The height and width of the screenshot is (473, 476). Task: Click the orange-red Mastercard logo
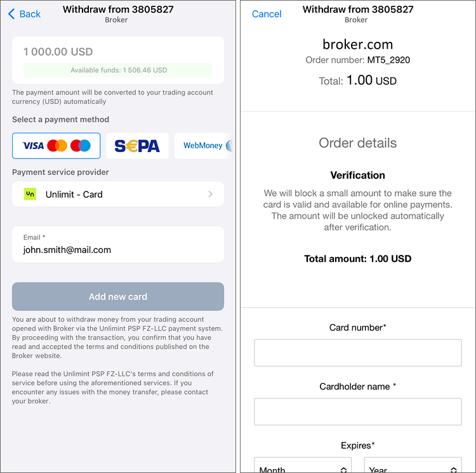[x=57, y=146]
